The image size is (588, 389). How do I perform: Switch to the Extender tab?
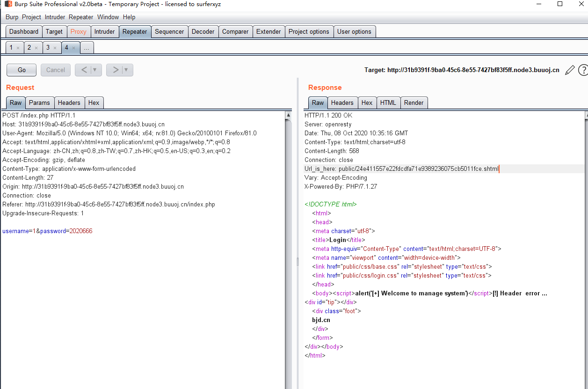coord(269,32)
